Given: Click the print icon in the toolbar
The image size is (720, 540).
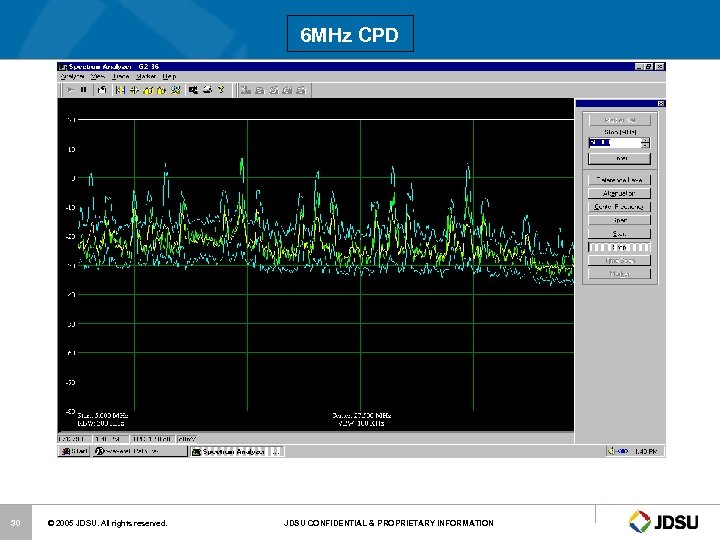Looking at the screenshot, I should pyautogui.click(x=206, y=89).
